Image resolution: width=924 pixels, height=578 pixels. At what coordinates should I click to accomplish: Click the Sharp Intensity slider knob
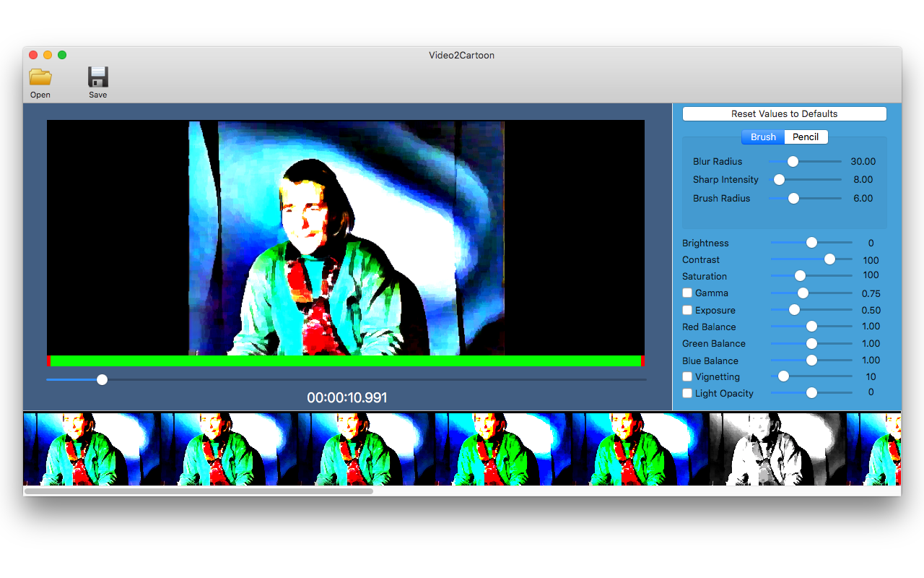(x=779, y=179)
